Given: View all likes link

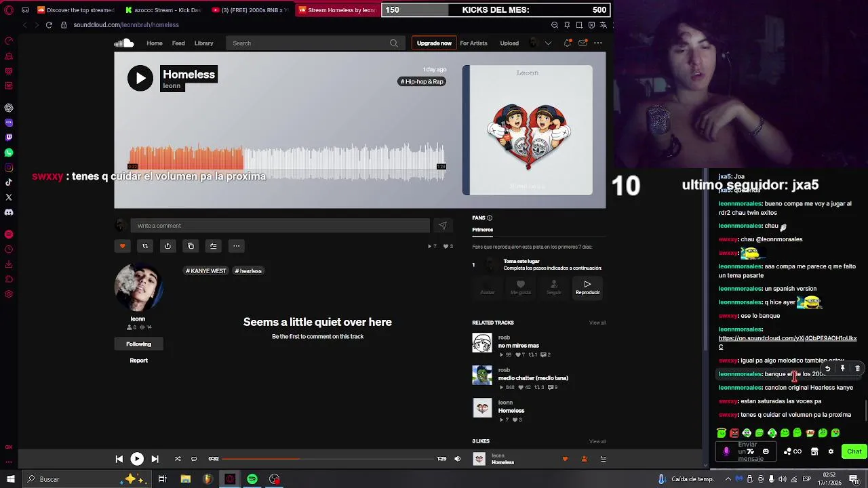Looking at the screenshot, I should [597, 441].
